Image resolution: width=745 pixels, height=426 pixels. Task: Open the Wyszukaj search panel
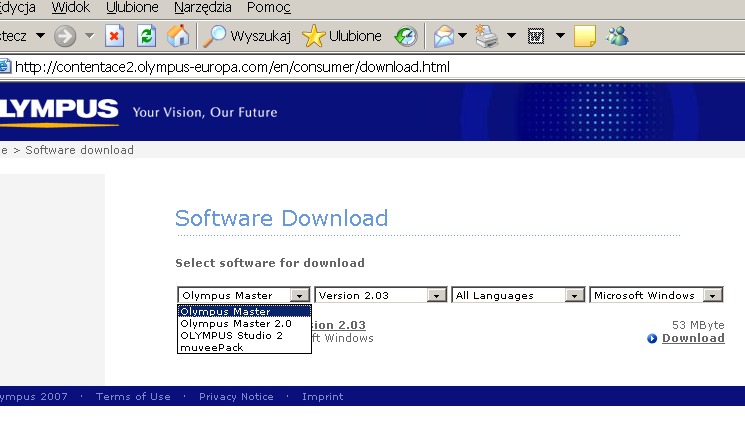pyautogui.click(x=247, y=37)
